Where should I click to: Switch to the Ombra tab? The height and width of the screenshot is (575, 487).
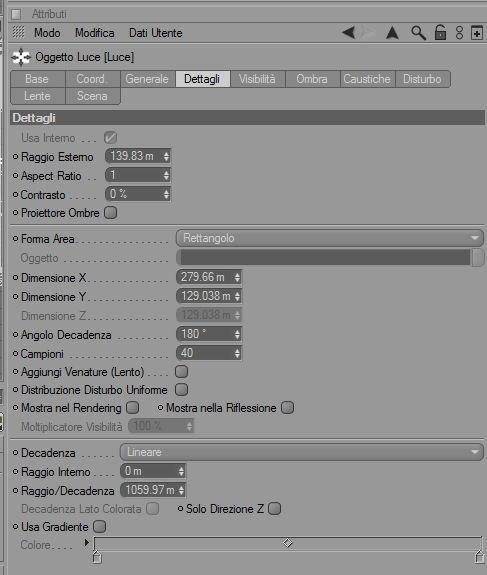(x=312, y=79)
